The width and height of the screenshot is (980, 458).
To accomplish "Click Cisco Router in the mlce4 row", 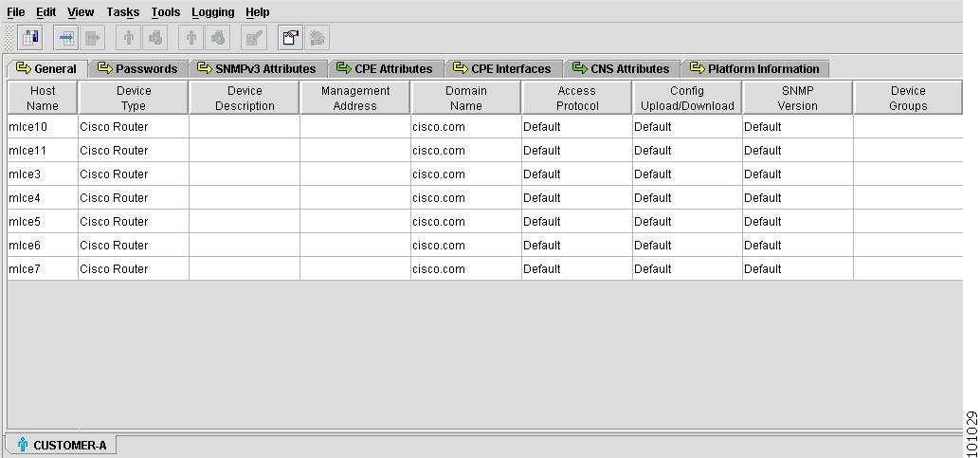I will pos(133,198).
